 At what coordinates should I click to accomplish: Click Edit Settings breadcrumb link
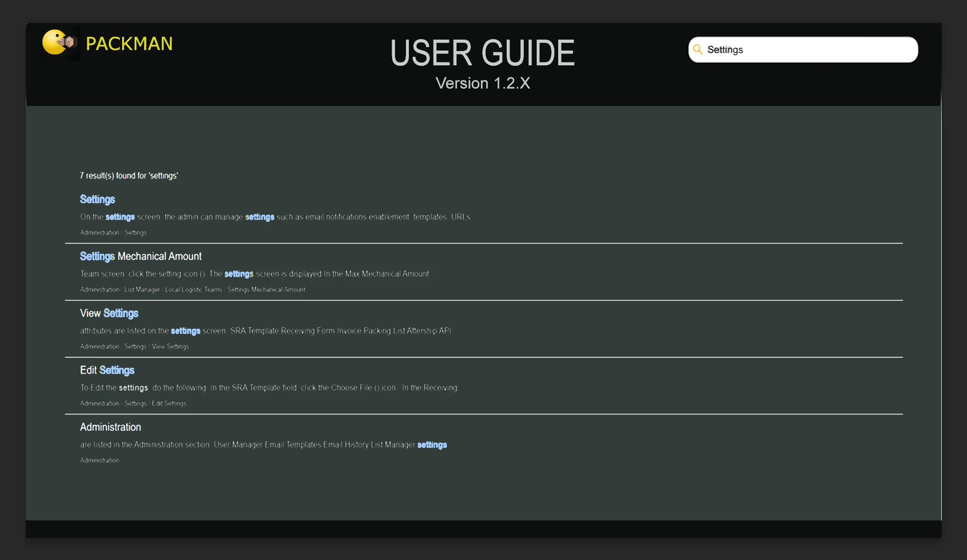click(169, 404)
